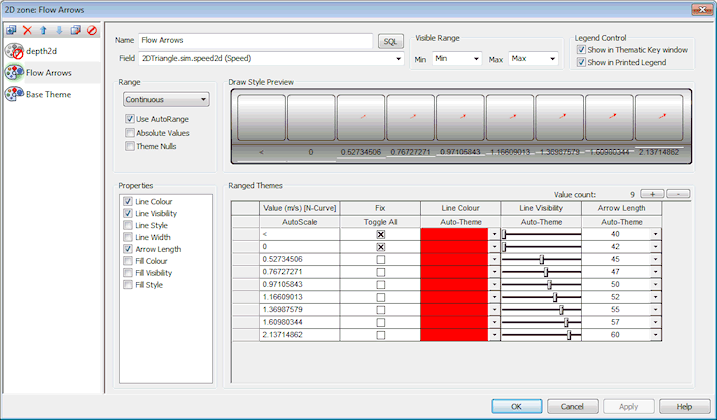
Task: Click Auto-Theme under Arrow Length
Action: pos(622,222)
